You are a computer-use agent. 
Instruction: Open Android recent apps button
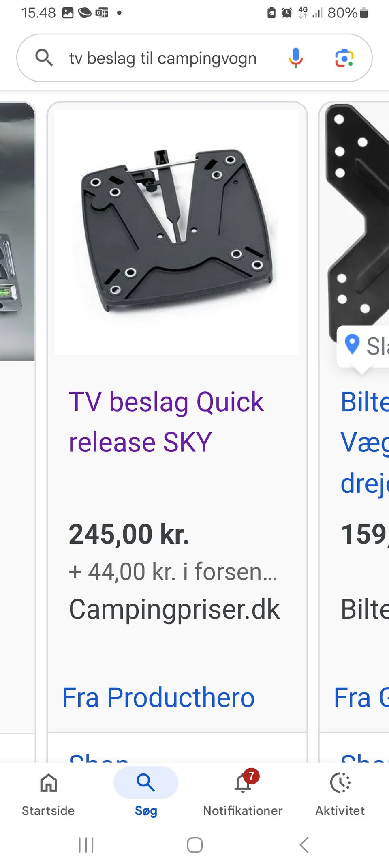[x=86, y=845]
